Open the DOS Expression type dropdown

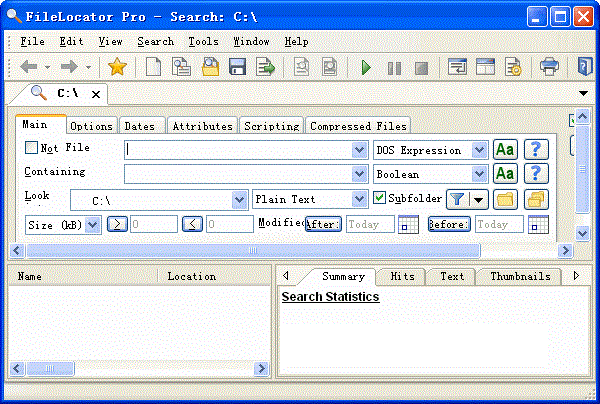pos(479,150)
